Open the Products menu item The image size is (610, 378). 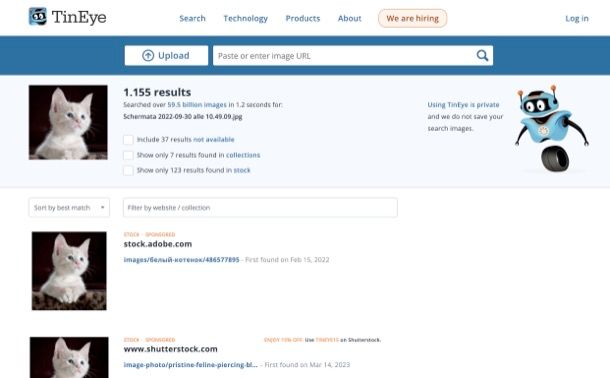[x=303, y=18]
